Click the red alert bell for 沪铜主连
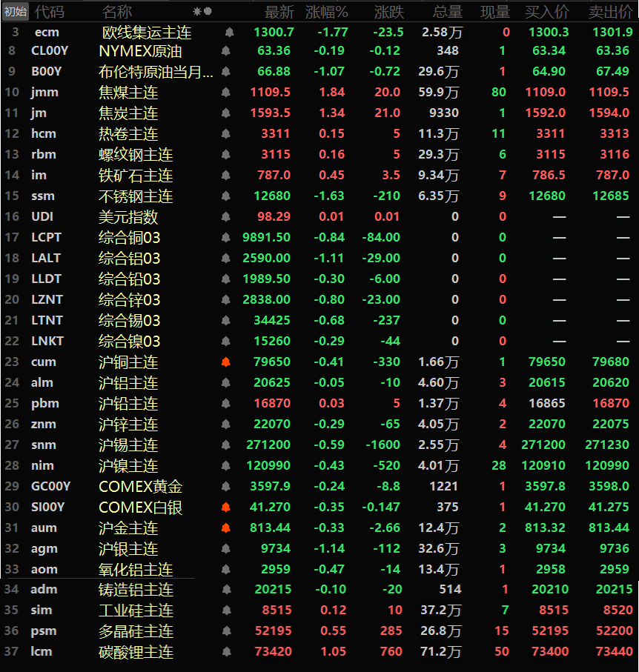Image resolution: width=639 pixels, height=672 pixels. tap(225, 362)
